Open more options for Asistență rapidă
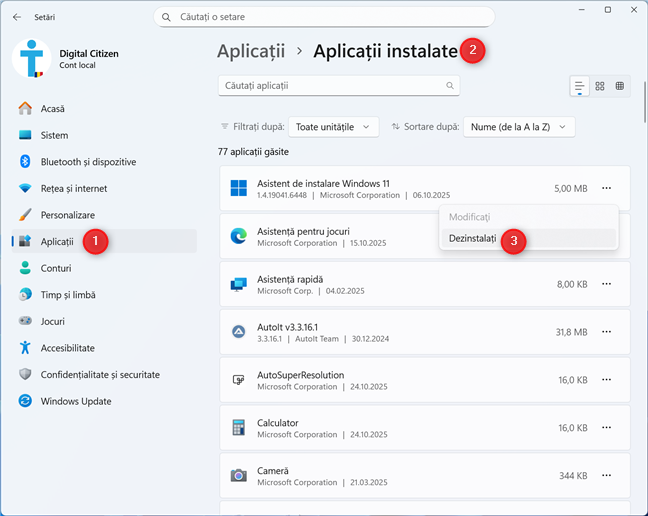 606,284
